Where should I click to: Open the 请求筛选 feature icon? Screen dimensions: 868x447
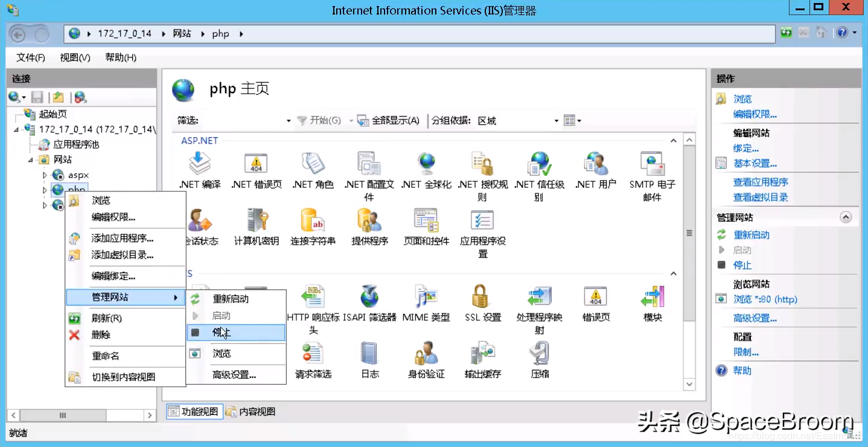313,353
